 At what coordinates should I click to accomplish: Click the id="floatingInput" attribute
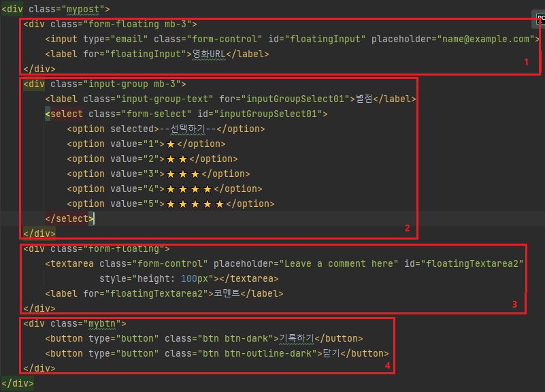point(316,39)
